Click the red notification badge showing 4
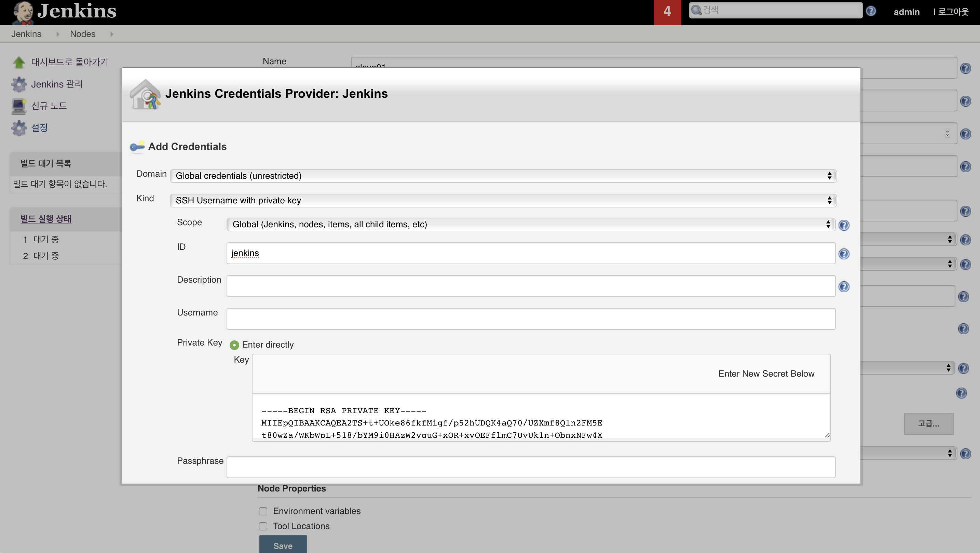980x553 pixels. pos(667,11)
